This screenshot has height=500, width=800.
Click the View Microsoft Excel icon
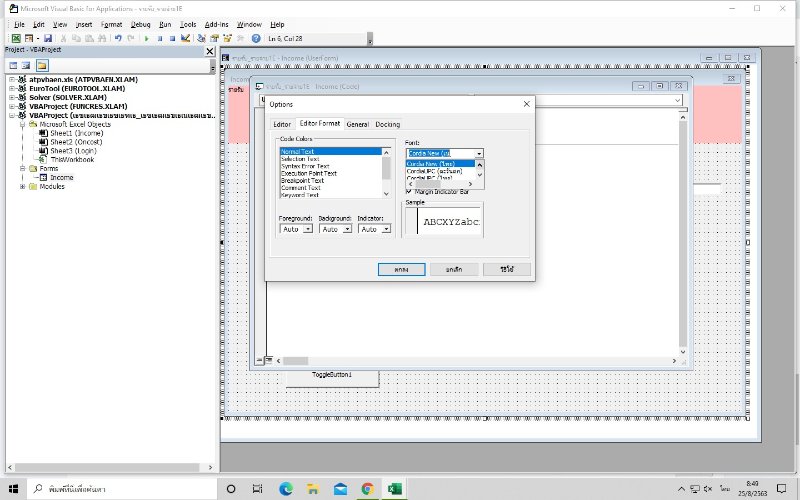pyautogui.click(x=16, y=38)
